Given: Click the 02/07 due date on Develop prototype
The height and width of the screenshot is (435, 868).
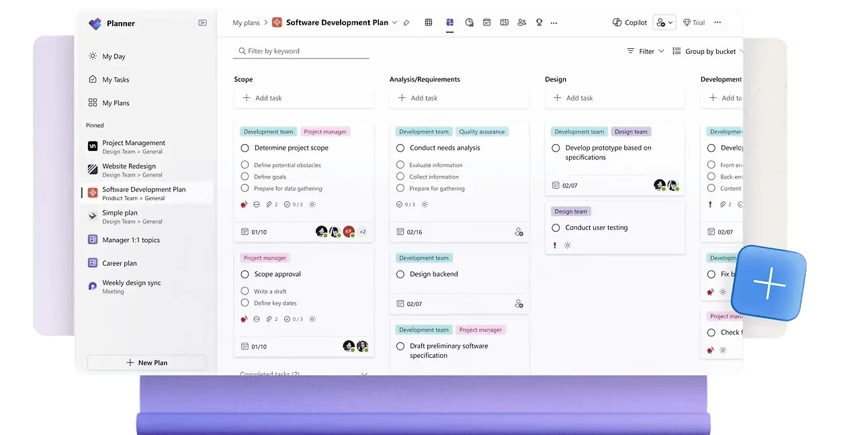Looking at the screenshot, I should click(564, 185).
